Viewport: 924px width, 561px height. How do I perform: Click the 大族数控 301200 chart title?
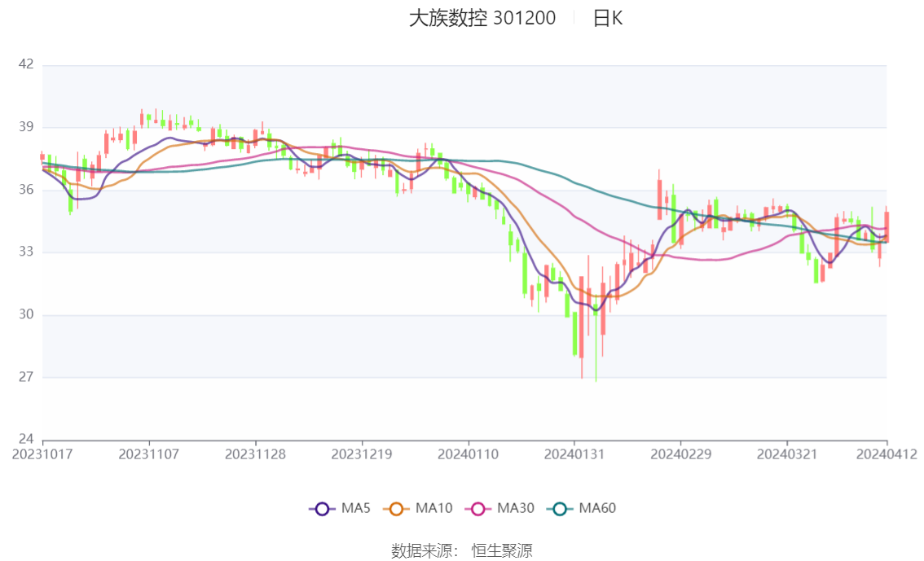pos(482,18)
